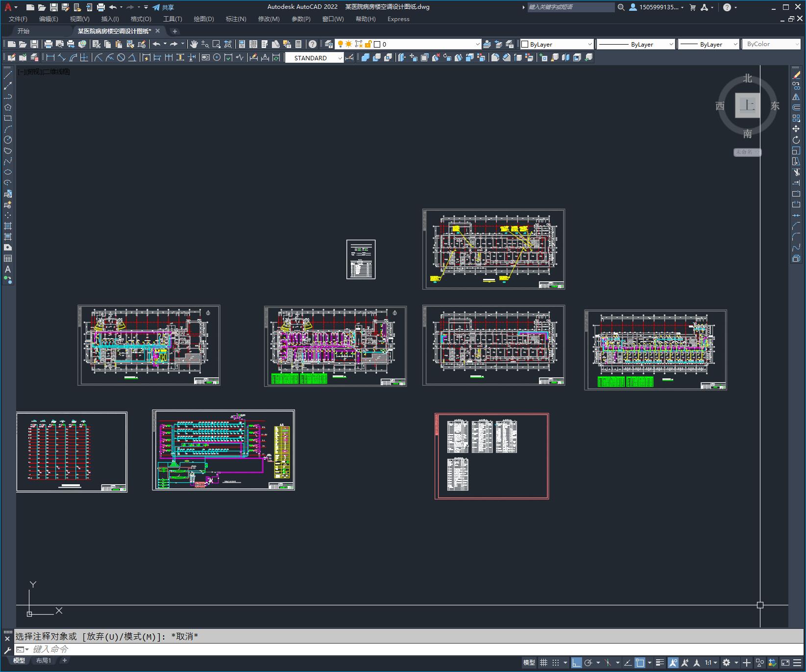
Task: Add a new drawing tab
Action: (174, 31)
